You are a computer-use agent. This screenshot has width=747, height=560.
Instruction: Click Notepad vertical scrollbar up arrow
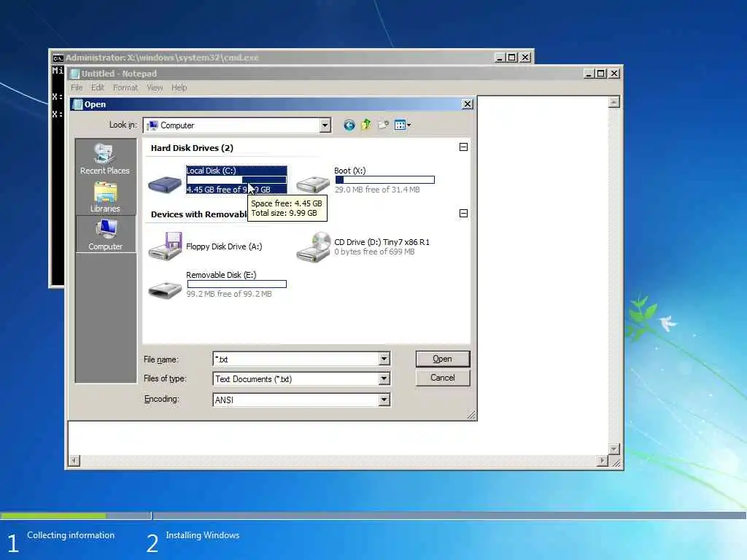click(614, 102)
